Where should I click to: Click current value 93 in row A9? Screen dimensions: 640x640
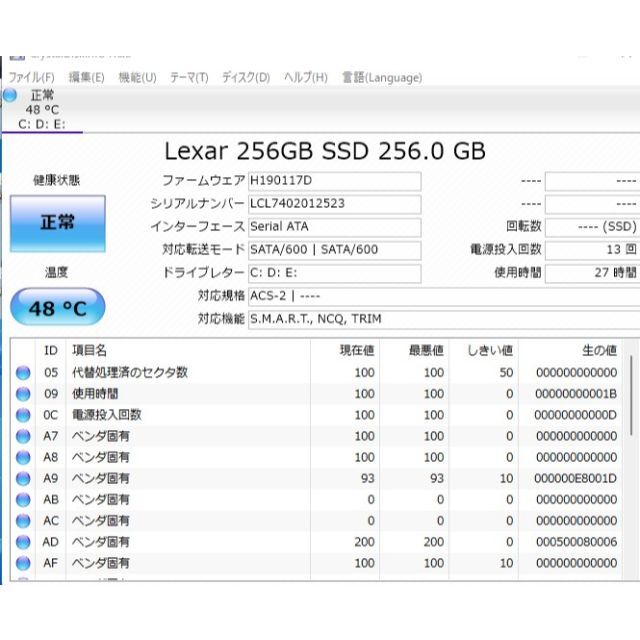pyautogui.click(x=367, y=478)
